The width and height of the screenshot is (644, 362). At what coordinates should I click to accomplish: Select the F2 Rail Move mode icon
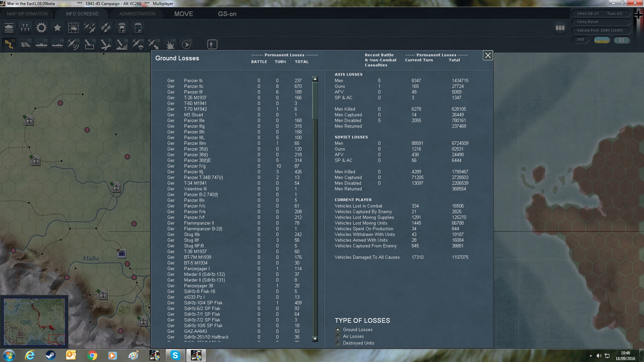point(25,45)
